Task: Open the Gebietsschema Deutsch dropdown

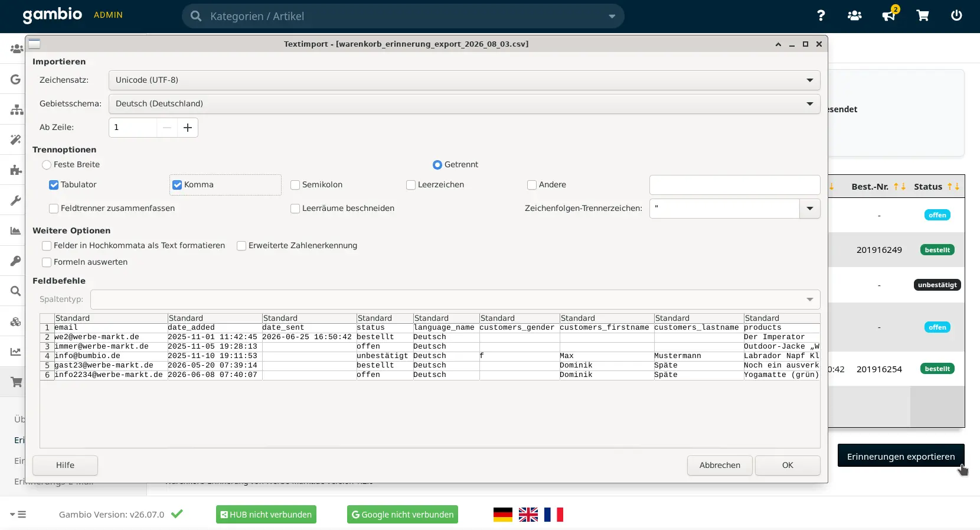Action: coord(464,104)
